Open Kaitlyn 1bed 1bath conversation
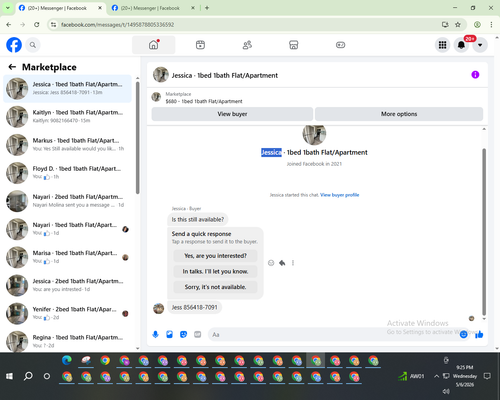500x400 pixels. coord(67,117)
